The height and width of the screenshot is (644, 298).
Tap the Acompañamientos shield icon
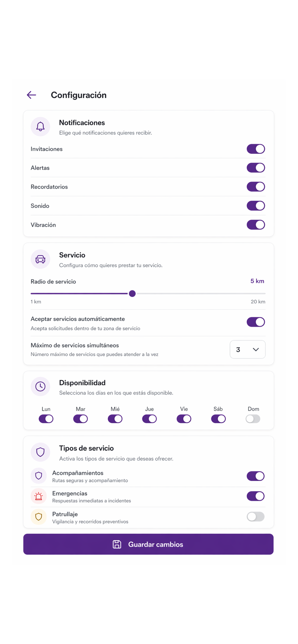pyautogui.click(x=39, y=475)
